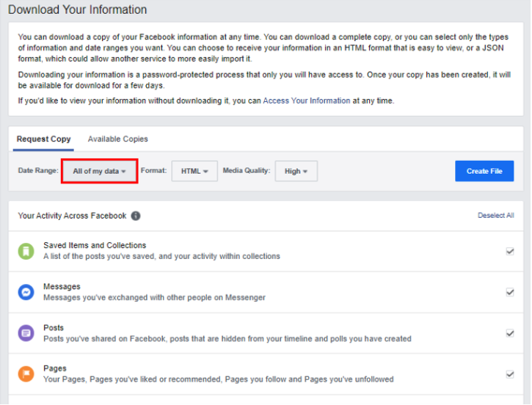Click the green Saved Items bookmark icon

click(x=26, y=252)
